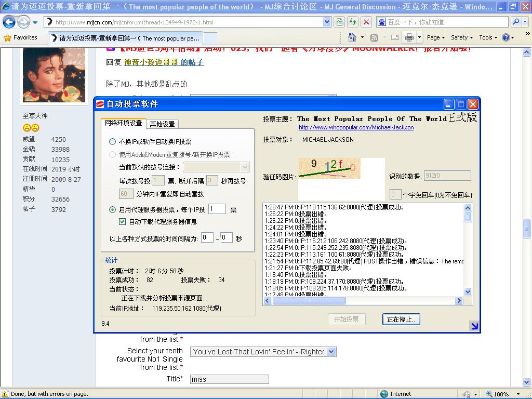Click the Favorites star icon
532x399 pixels.
click(7, 37)
